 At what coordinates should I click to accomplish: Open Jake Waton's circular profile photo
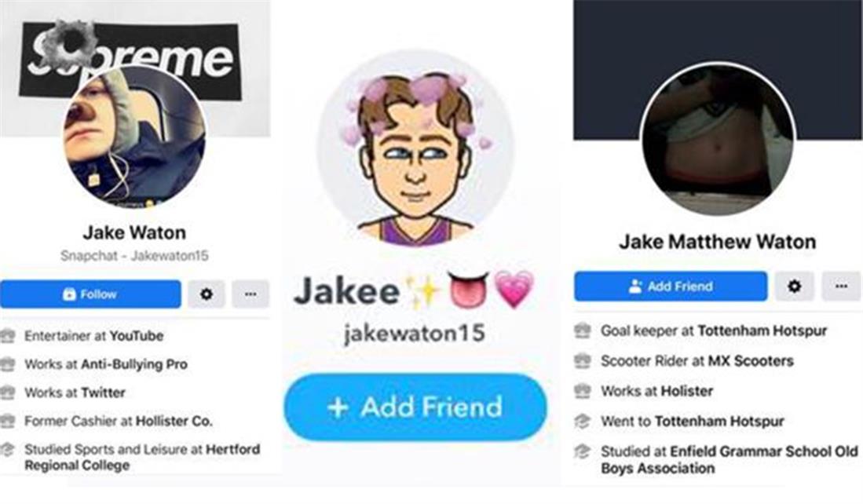135,137
